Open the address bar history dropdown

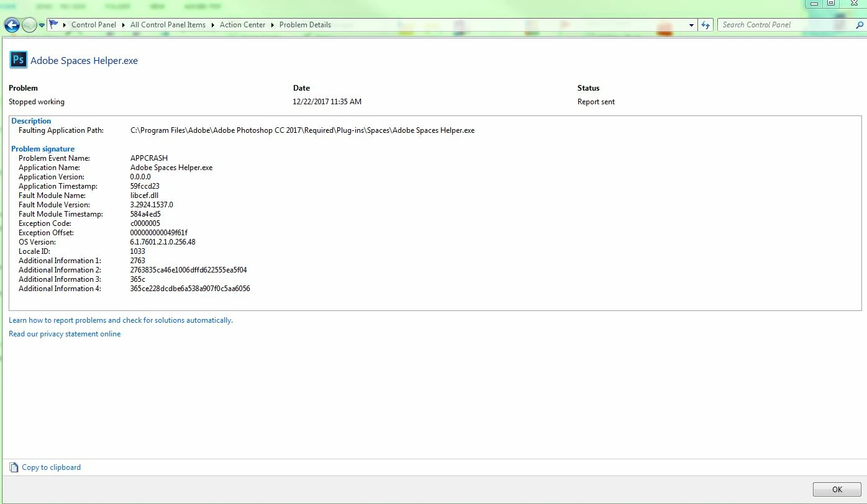coord(692,25)
